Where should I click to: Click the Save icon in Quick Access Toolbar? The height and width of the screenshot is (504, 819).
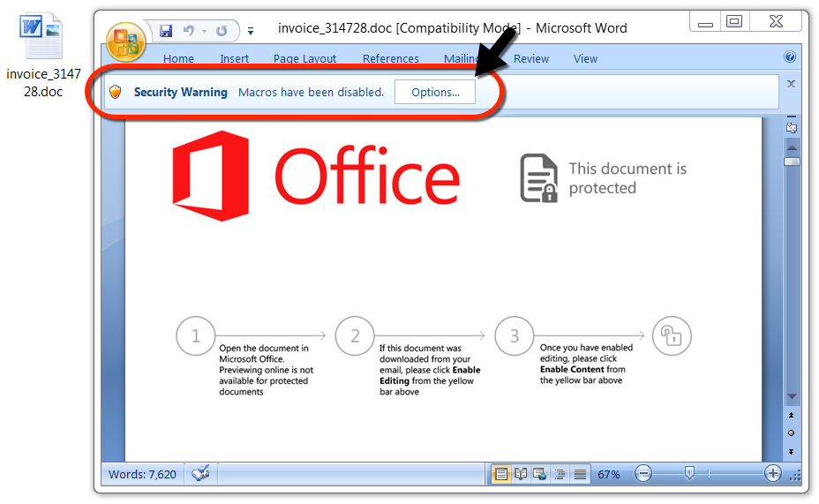[x=166, y=31]
